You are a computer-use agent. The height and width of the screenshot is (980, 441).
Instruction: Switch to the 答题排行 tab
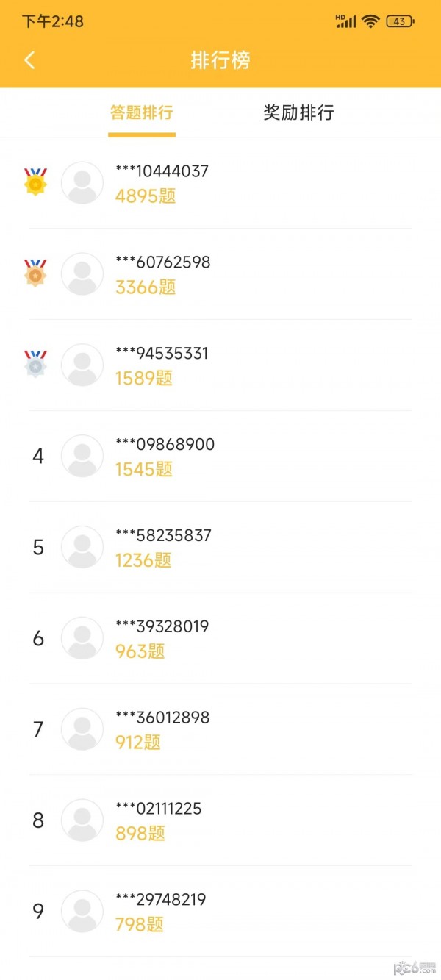click(142, 112)
